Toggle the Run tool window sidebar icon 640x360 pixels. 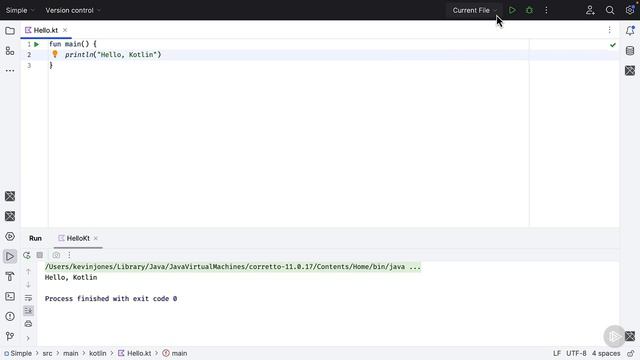tap(10, 256)
